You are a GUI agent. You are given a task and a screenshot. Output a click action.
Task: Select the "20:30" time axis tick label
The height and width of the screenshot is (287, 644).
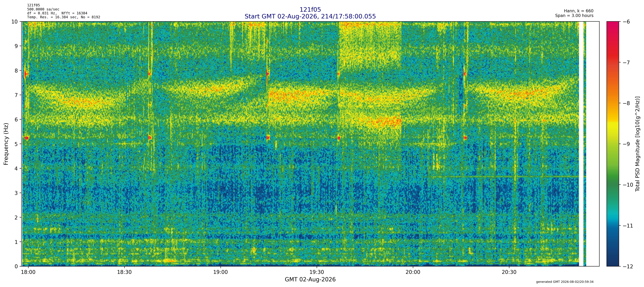coord(509,272)
